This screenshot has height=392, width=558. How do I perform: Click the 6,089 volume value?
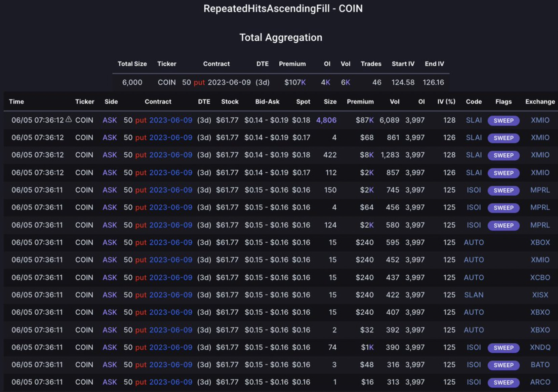coord(389,120)
